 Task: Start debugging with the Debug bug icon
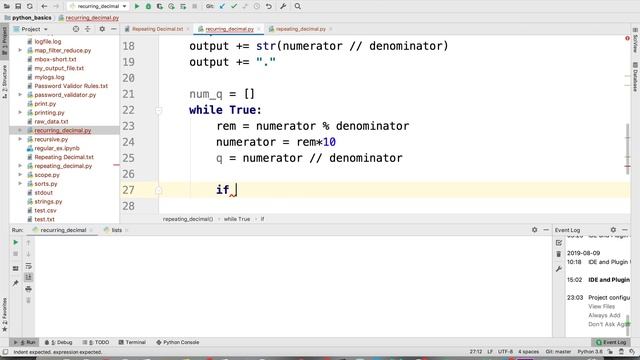pos(148,6)
